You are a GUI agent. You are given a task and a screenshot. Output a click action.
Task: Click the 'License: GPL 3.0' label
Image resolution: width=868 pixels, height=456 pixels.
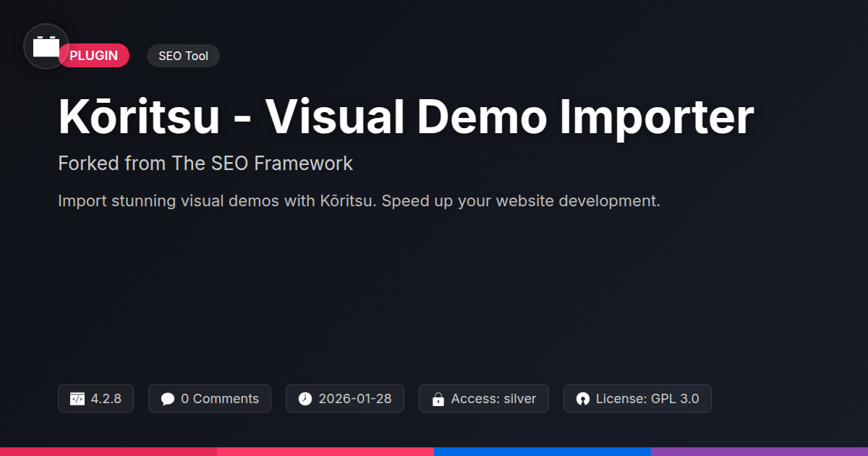tap(647, 399)
